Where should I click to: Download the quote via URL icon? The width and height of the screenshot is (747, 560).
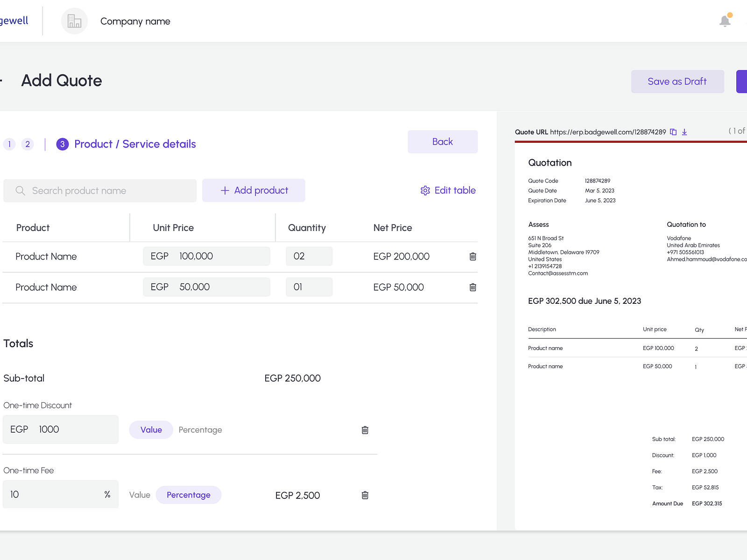(684, 132)
